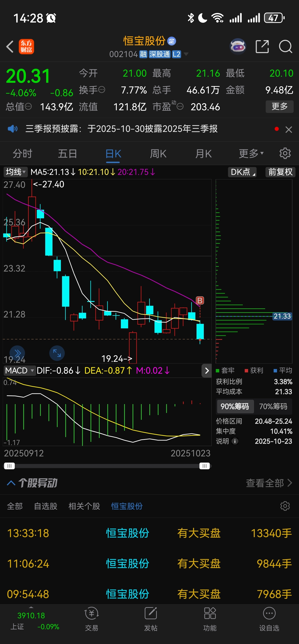This screenshot has width=299, height=644.
Task: Tap the alarm clock status icon
Action: click(x=51, y=18)
